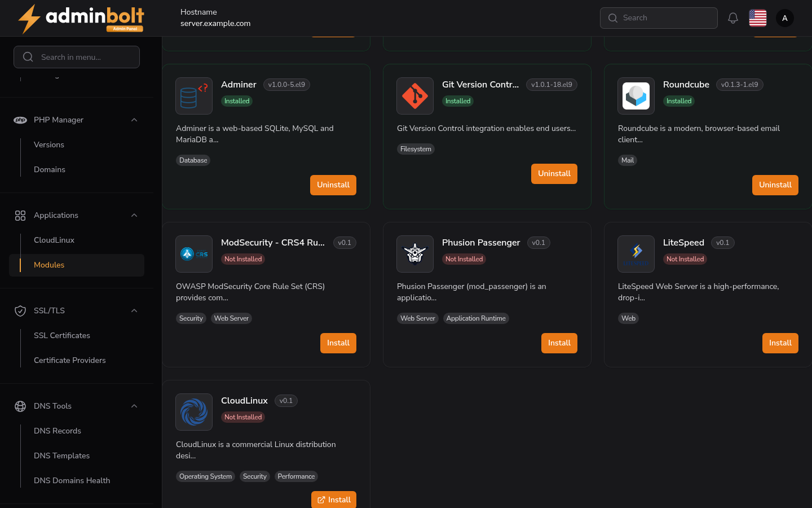812x508 pixels.
Task: Uninstall the Roundcube module
Action: pos(775,185)
